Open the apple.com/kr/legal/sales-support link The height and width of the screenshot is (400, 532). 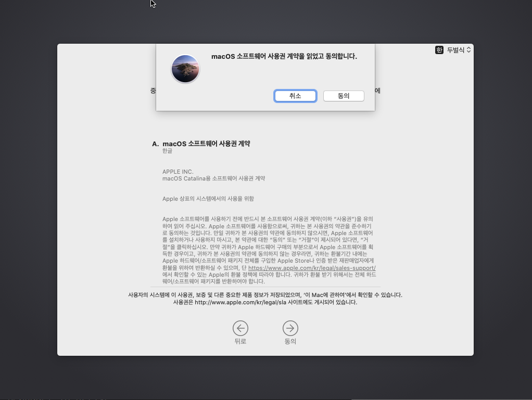tap(312, 268)
